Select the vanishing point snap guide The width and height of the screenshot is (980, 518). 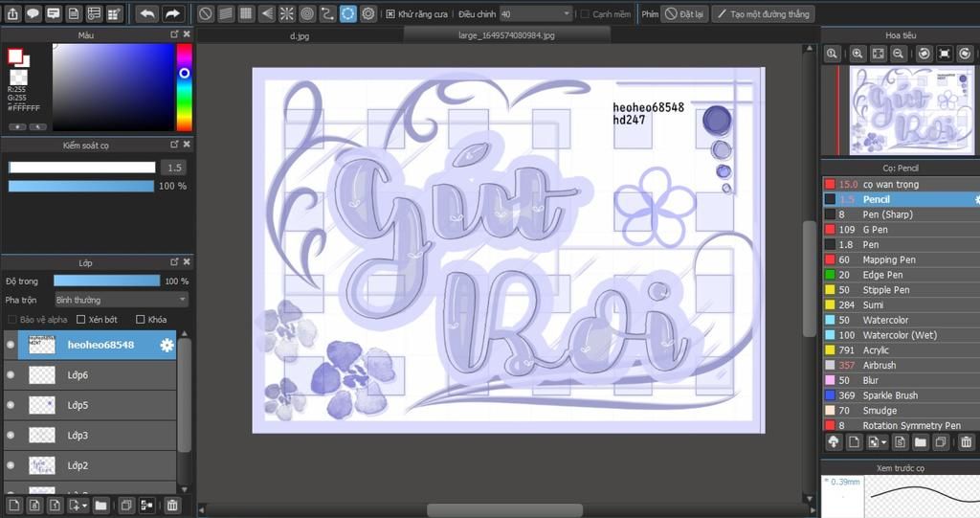pos(267,13)
